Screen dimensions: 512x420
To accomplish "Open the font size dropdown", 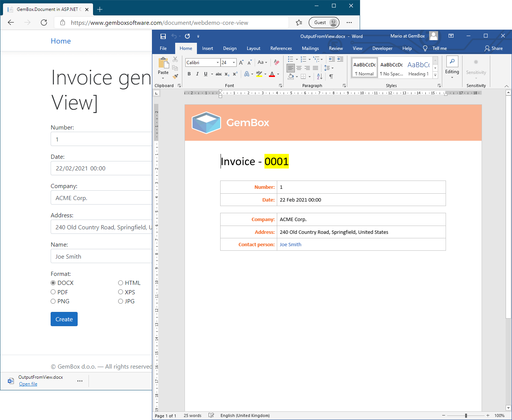I will [x=234, y=63].
